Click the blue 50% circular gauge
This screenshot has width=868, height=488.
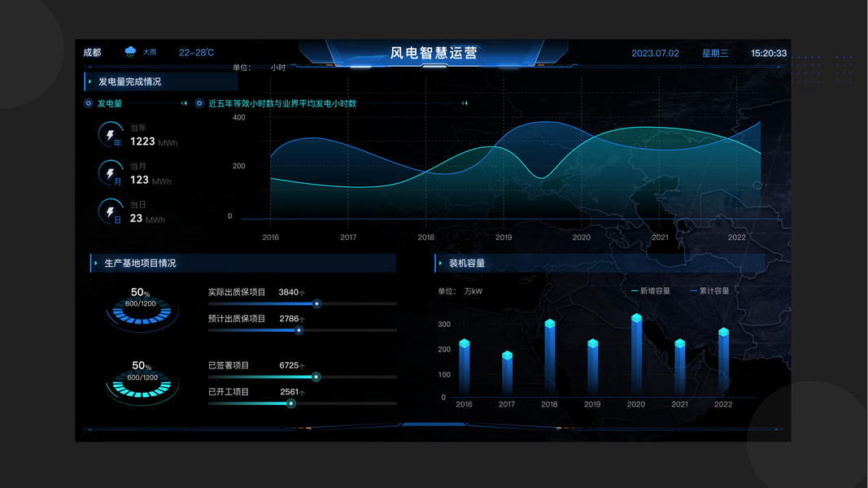pyautogui.click(x=142, y=310)
